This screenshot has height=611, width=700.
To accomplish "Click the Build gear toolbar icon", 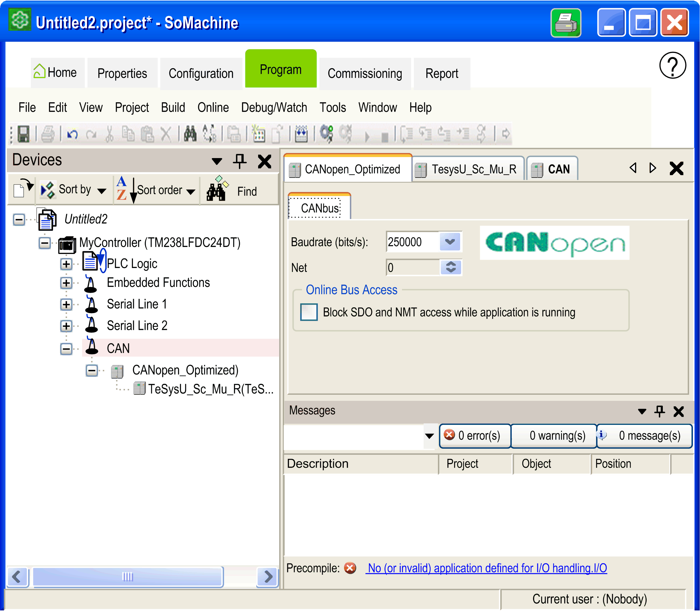I will 326,133.
